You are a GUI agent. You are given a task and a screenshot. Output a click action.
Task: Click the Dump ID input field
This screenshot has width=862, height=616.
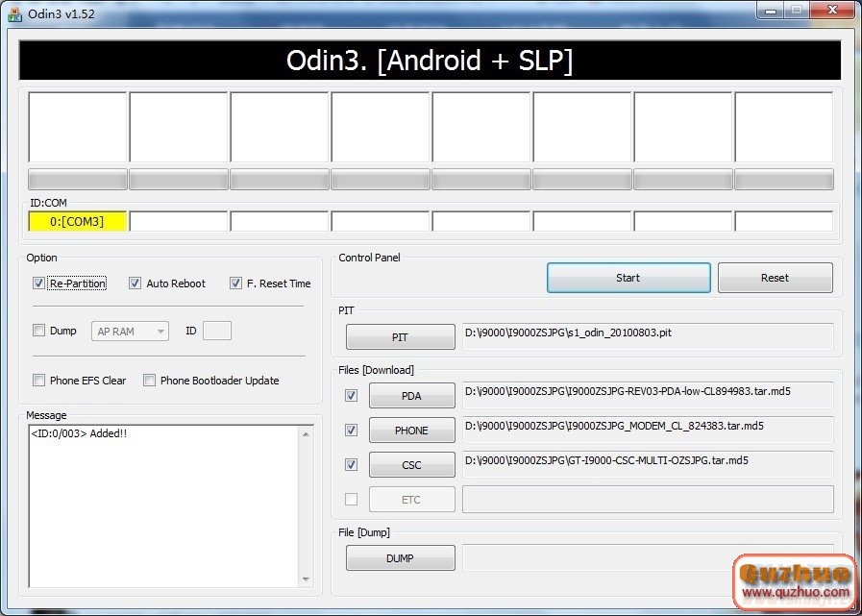click(216, 331)
